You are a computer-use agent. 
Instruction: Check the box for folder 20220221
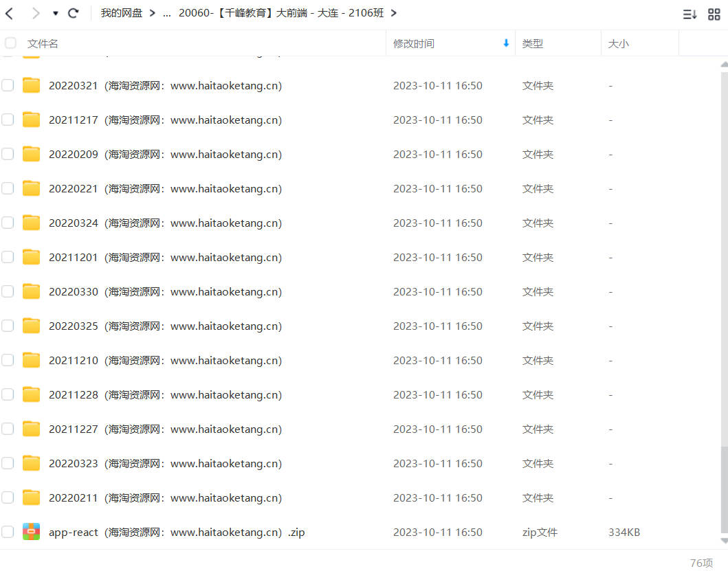click(8, 188)
